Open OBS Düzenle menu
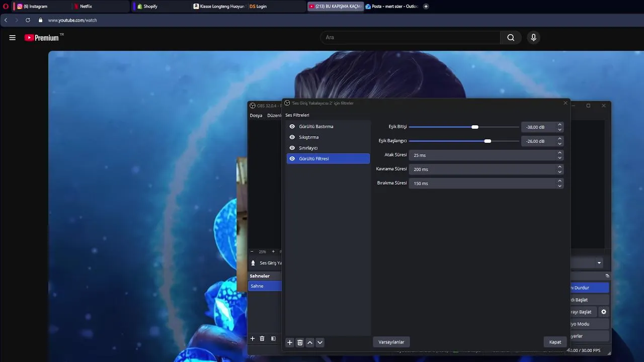The width and height of the screenshot is (644, 362). click(274, 116)
